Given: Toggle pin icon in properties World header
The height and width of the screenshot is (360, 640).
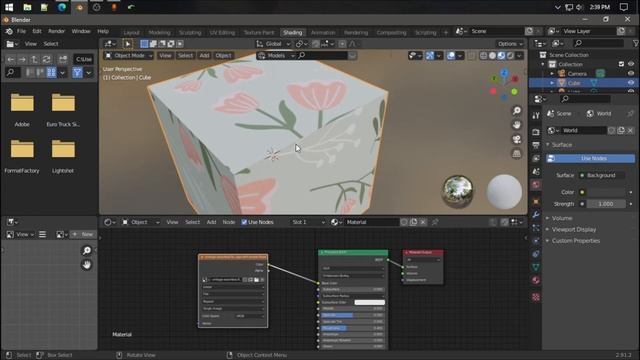Looking at the screenshot, I should [x=631, y=113].
